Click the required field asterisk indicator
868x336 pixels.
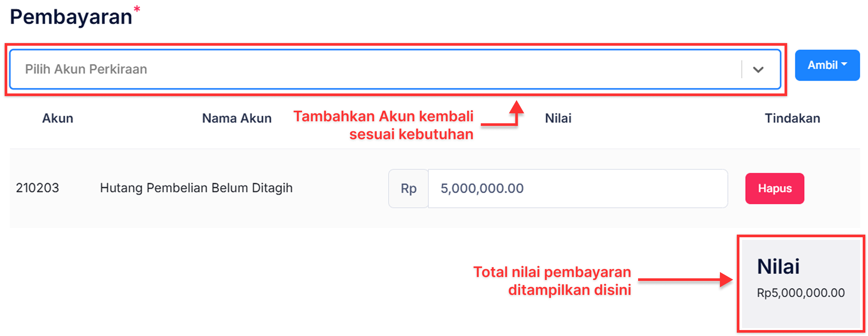137,9
